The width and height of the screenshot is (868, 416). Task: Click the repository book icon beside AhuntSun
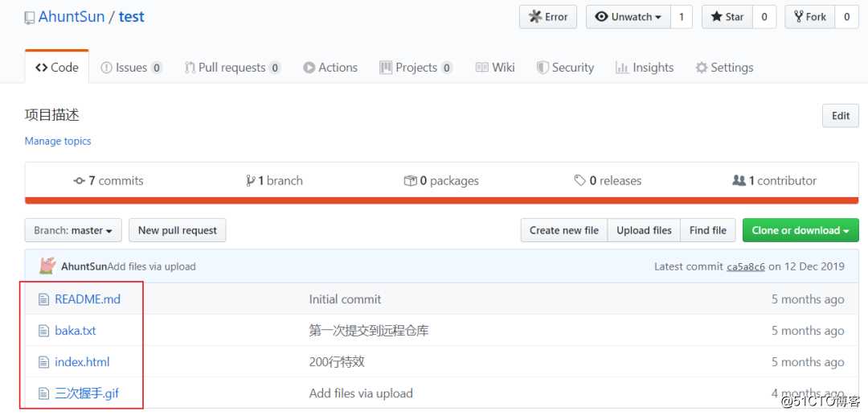30,18
